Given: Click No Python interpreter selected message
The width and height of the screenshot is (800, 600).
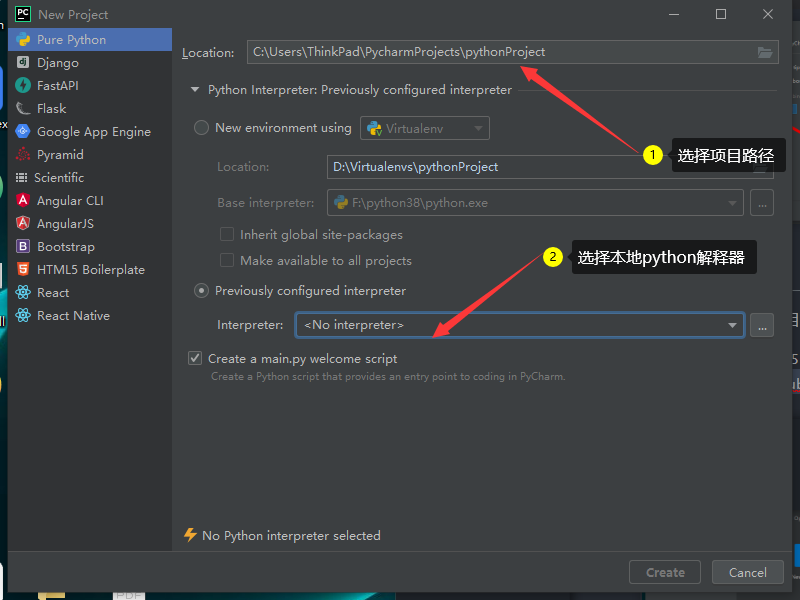Looking at the screenshot, I should [291, 535].
